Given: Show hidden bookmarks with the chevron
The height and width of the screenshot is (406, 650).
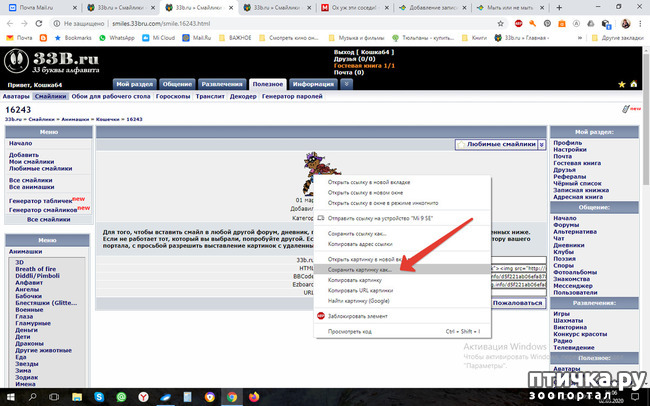Looking at the screenshot, I should [580, 38].
